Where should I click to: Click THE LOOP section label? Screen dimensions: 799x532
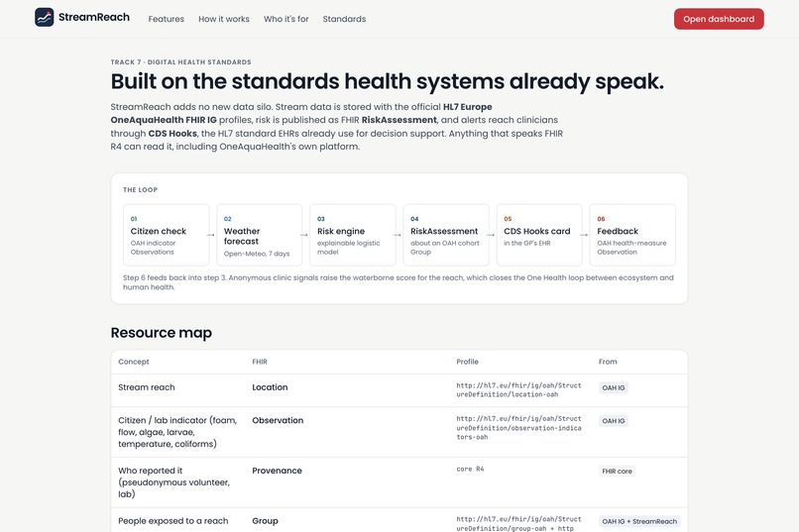click(x=140, y=190)
